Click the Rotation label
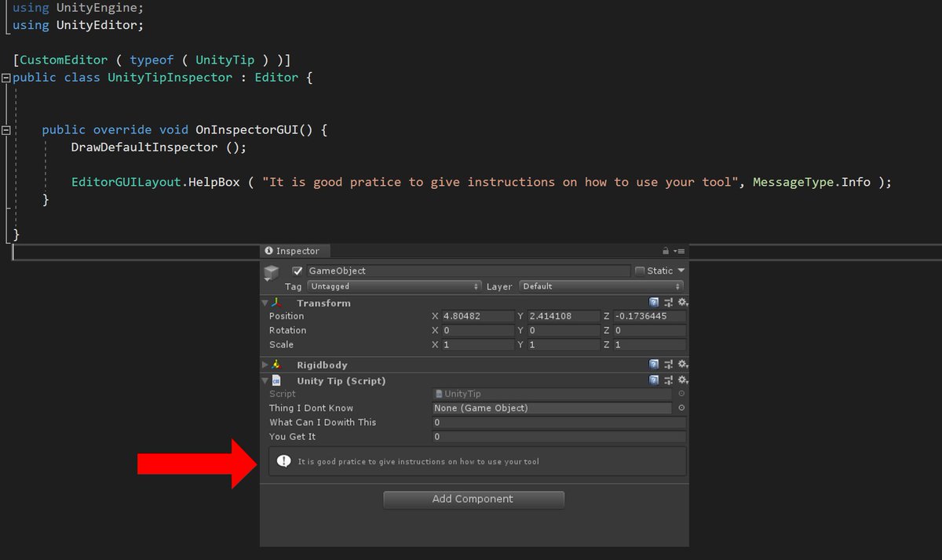This screenshot has height=560, width=942. [x=287, y=330]
